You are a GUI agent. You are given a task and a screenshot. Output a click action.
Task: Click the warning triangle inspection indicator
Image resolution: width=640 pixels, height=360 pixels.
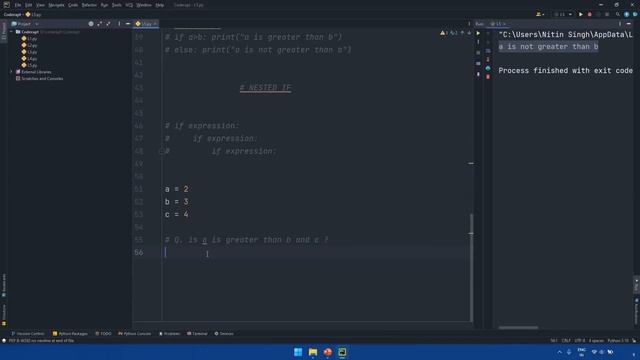[444, 33]
